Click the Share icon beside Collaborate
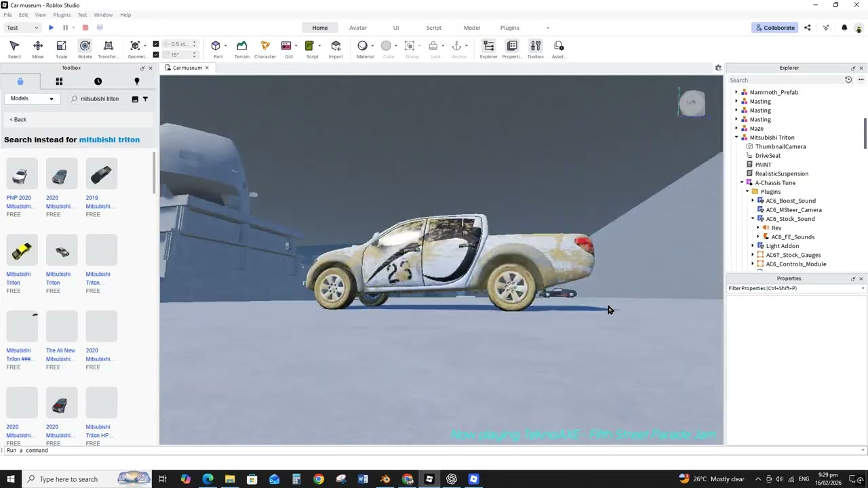 [807, 28]
